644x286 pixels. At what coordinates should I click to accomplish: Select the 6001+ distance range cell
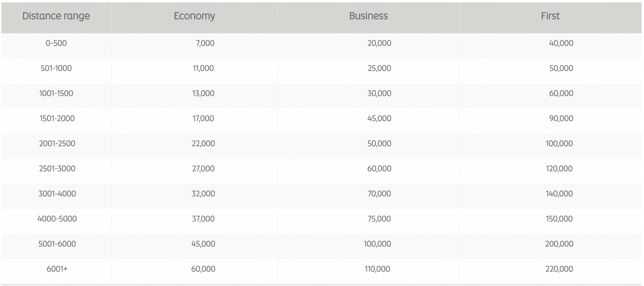pos(57,269)
